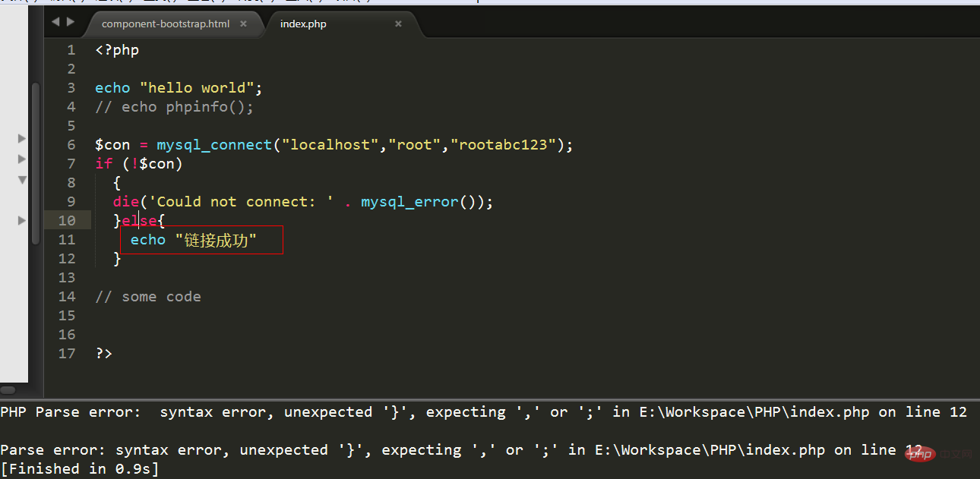The height and width of the screenshot is (479, 980).
Task: Click the opening <?php tag
Action: tap(117, 50)
